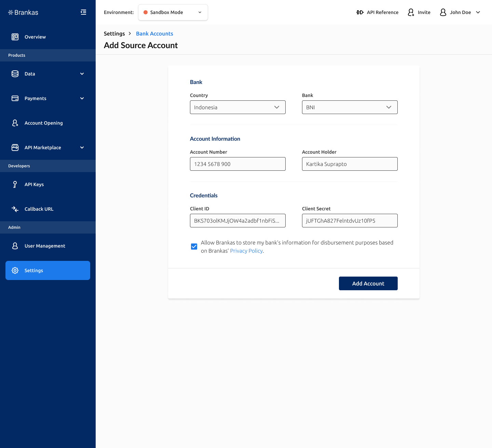The width and height of the screenshot is (492, 448).
Task: Click the User Management person icon
Action: 15,246
